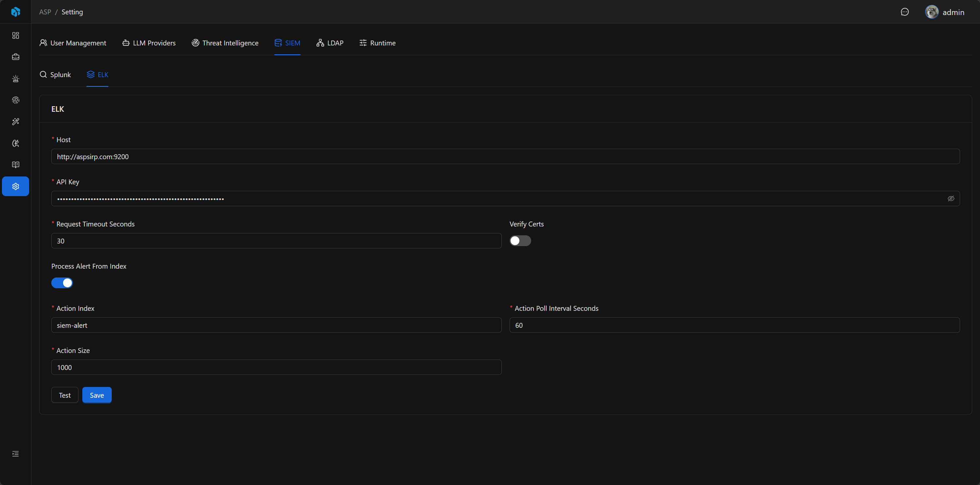Focus Action Poll Interval Seconds field
Screen dimensions: 980x485
[735, 325]
